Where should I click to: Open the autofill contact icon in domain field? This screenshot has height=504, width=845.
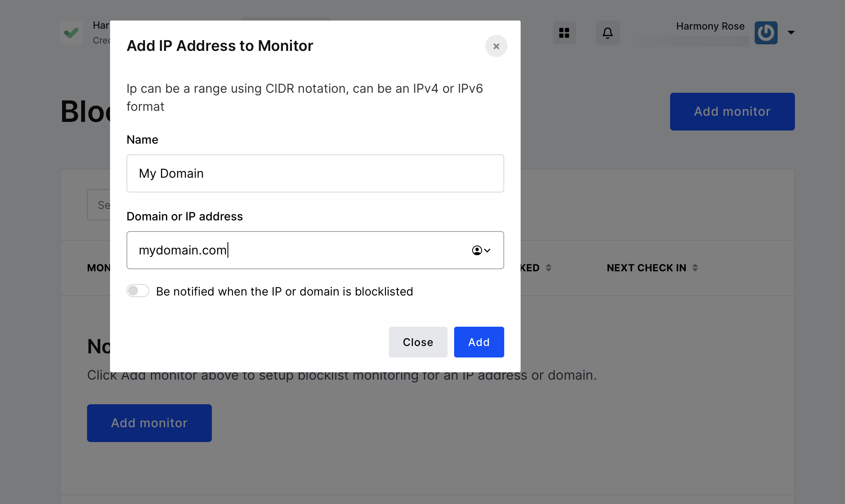pyautogui.click(x=481, y=250)
